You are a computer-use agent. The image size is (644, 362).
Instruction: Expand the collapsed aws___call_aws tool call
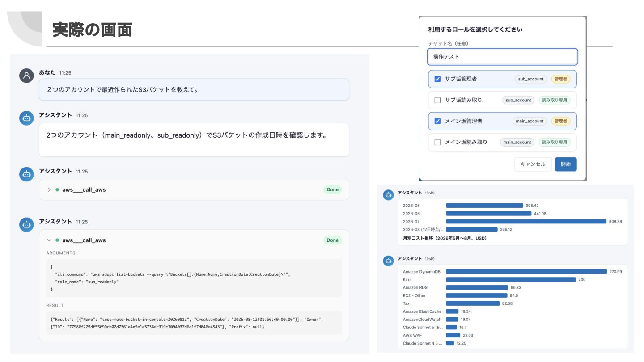click(x=49, y=189)
